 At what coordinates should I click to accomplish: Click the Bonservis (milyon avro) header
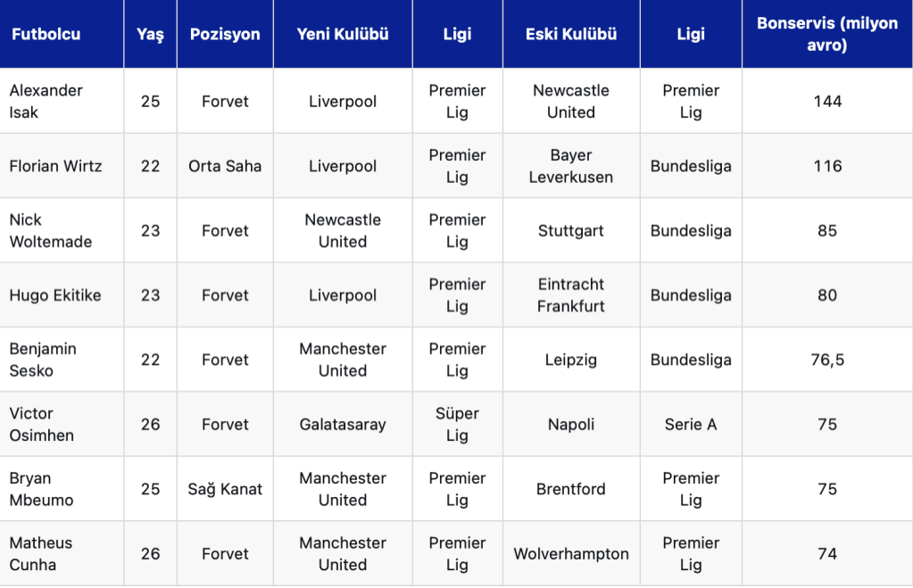click(x=827, y=35)
